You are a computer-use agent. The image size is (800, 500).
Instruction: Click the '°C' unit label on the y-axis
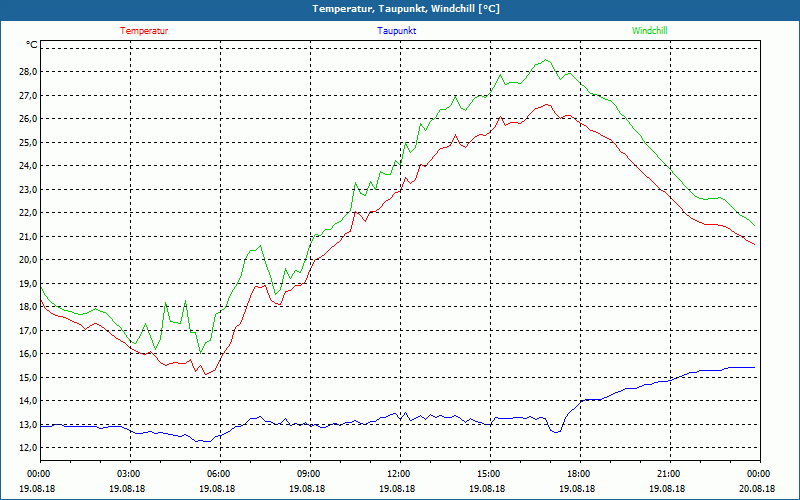click(x=32, y=45)
